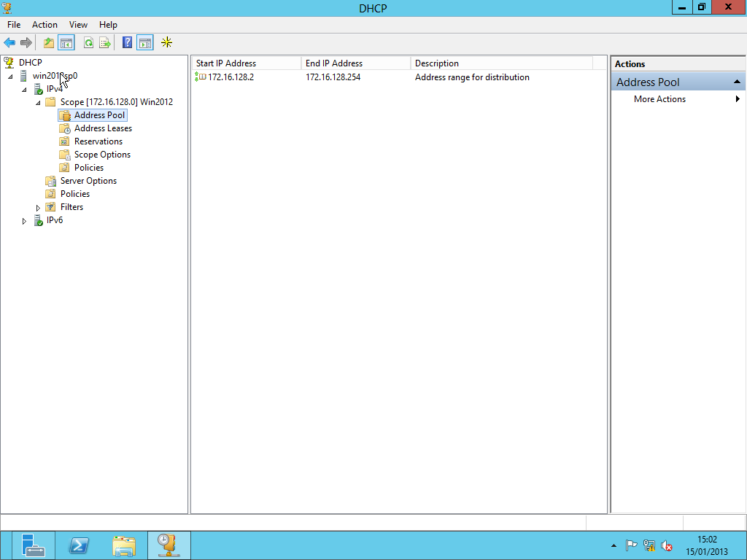This screenshot has width=747, height=560.
Task: Collapse the Address Pool actions section
Action: 737,82
